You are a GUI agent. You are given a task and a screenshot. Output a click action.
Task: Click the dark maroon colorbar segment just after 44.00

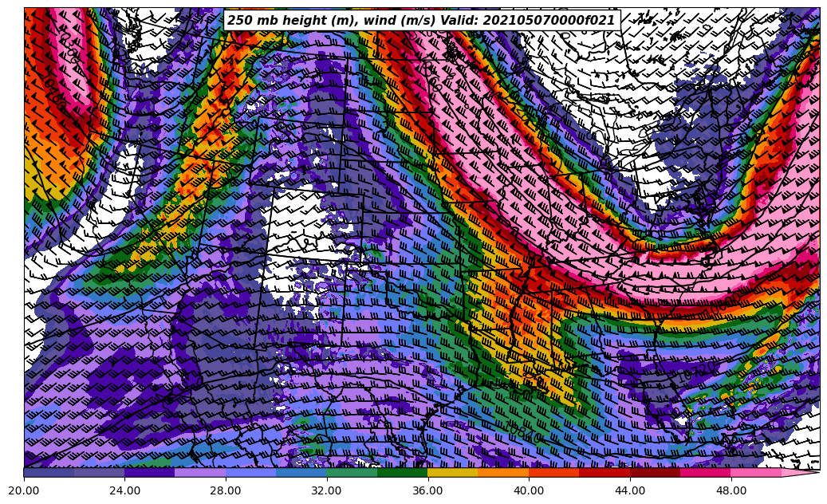(655, 473)
